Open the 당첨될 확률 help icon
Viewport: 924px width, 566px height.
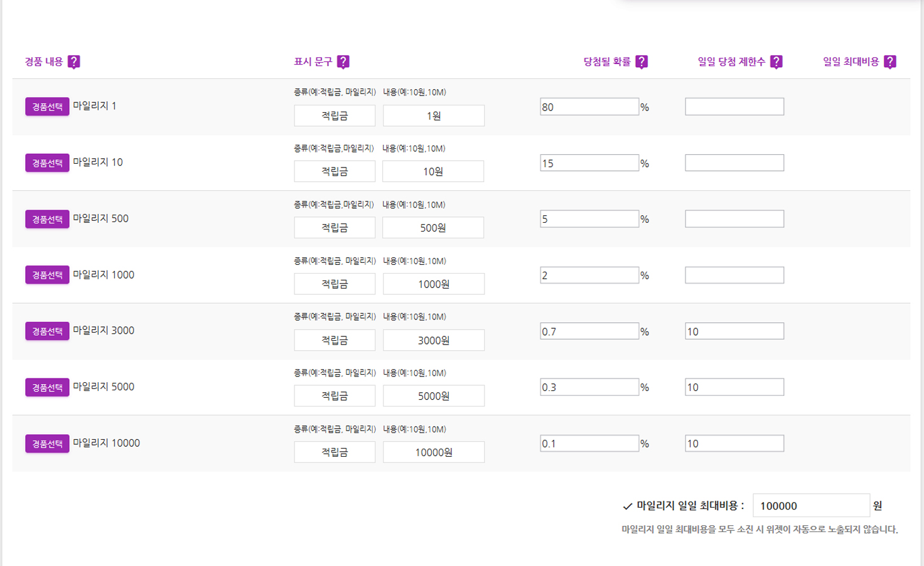click(x=641, y=61)
